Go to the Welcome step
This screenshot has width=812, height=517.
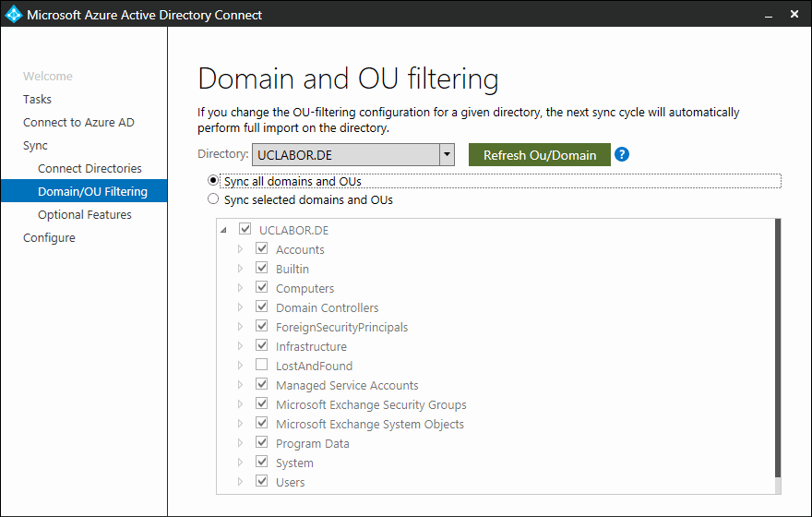coord(48,76)
